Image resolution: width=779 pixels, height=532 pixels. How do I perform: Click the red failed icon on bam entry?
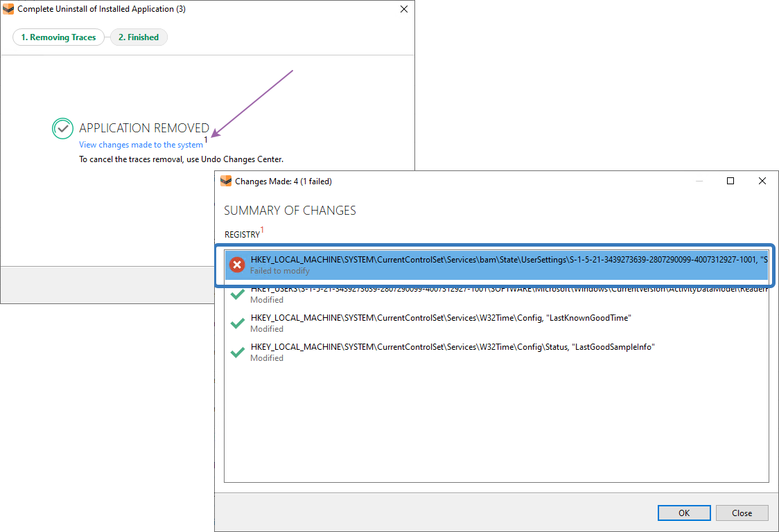[237, 265]
